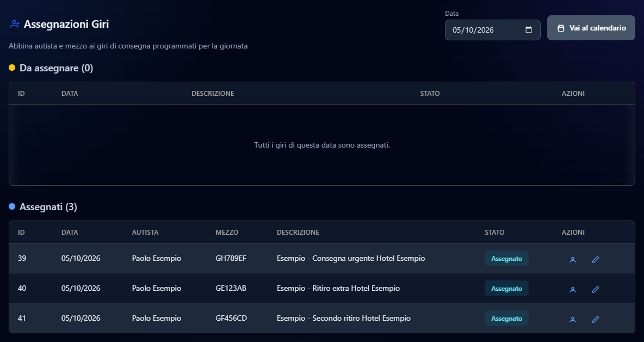
Task: Click the Vai al calendario button
Action: point(591,28)
